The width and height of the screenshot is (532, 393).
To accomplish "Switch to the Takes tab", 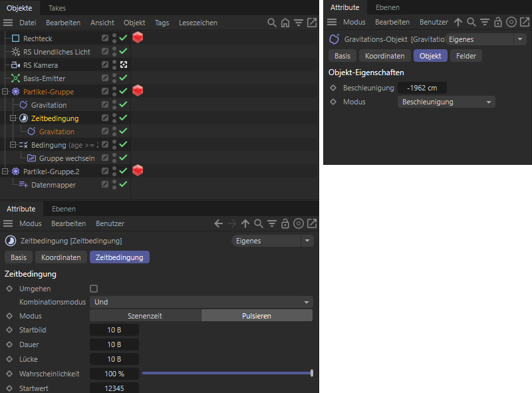I will (x=57, y=8).
